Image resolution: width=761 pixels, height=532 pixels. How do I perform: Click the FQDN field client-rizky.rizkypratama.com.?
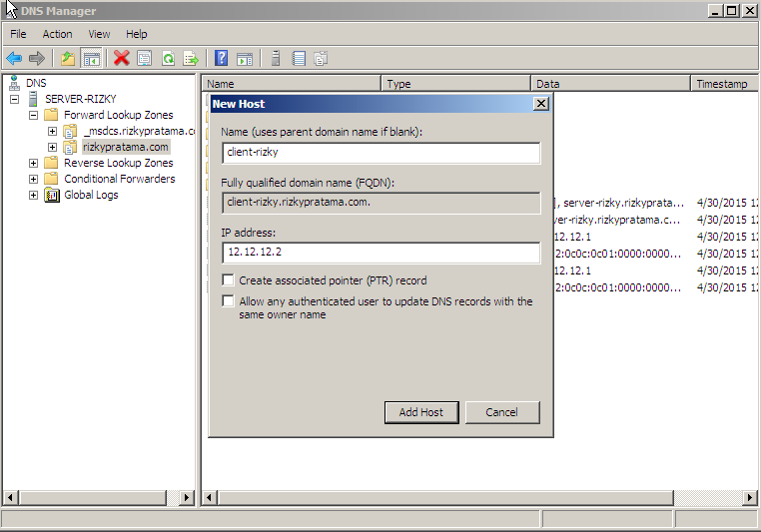click(380, 203)
